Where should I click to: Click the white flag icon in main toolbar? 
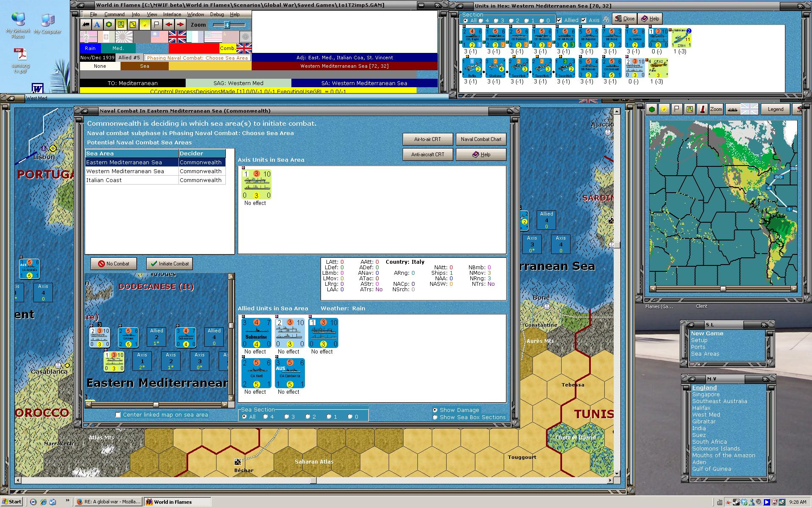[x=156, y=25]
